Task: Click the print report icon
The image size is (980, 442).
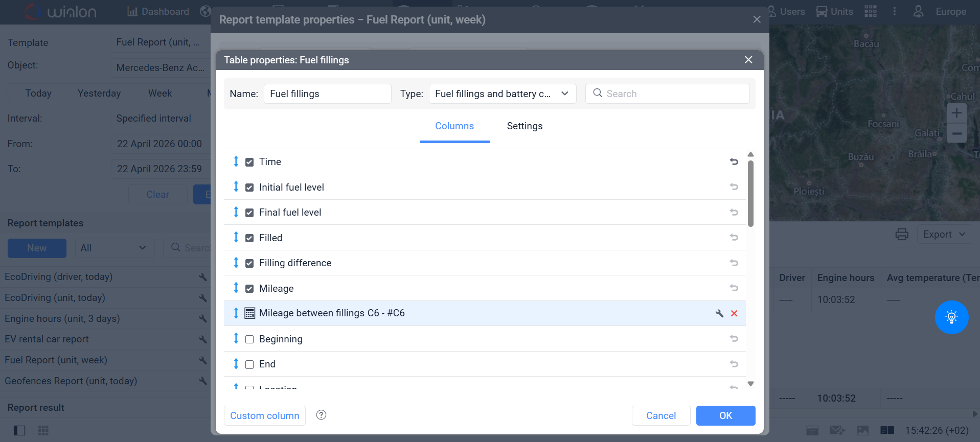Action: [902, 235]
